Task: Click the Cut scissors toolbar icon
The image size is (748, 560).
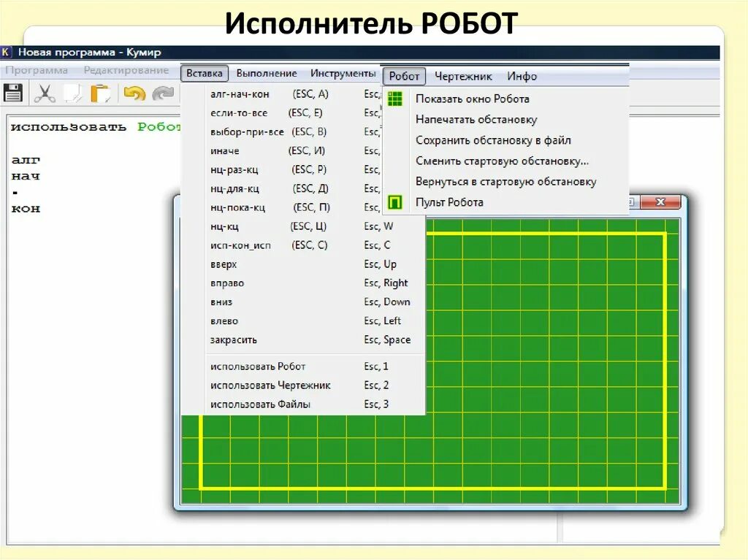Action: [45, 93]
